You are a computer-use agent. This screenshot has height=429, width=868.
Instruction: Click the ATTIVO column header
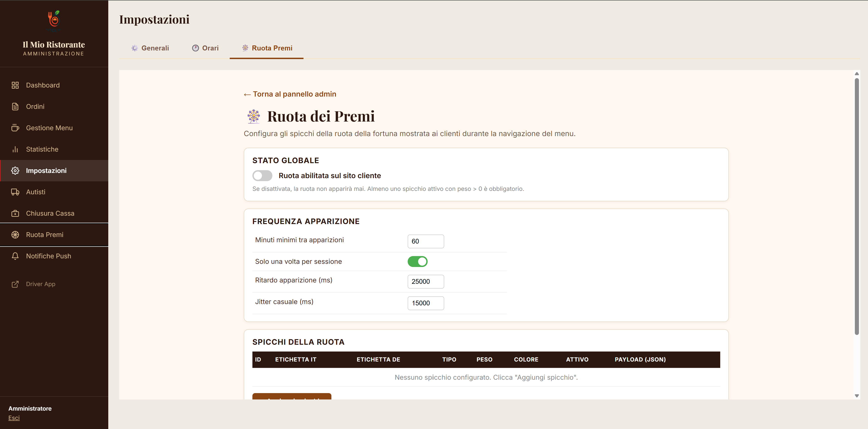[577, 359]
